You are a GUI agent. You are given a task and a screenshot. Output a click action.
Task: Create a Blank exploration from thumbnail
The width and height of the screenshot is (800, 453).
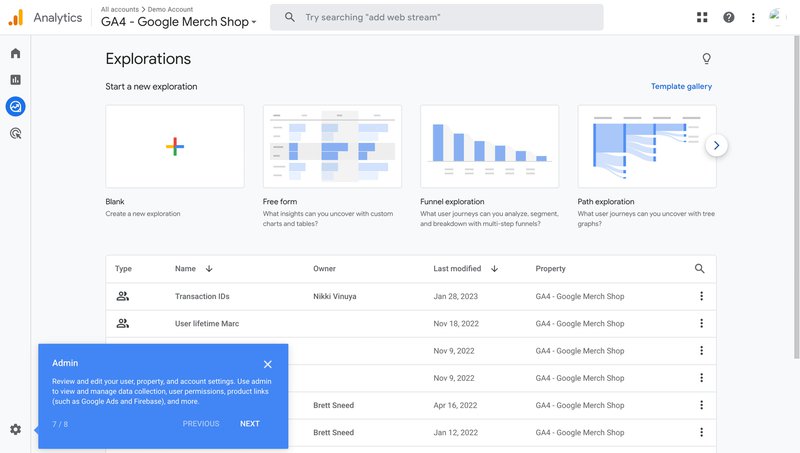coord(174,146)
